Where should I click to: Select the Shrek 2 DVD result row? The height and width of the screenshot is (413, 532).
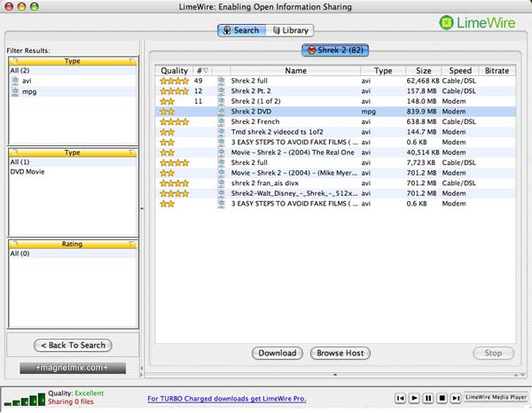[x=335, y=111]
